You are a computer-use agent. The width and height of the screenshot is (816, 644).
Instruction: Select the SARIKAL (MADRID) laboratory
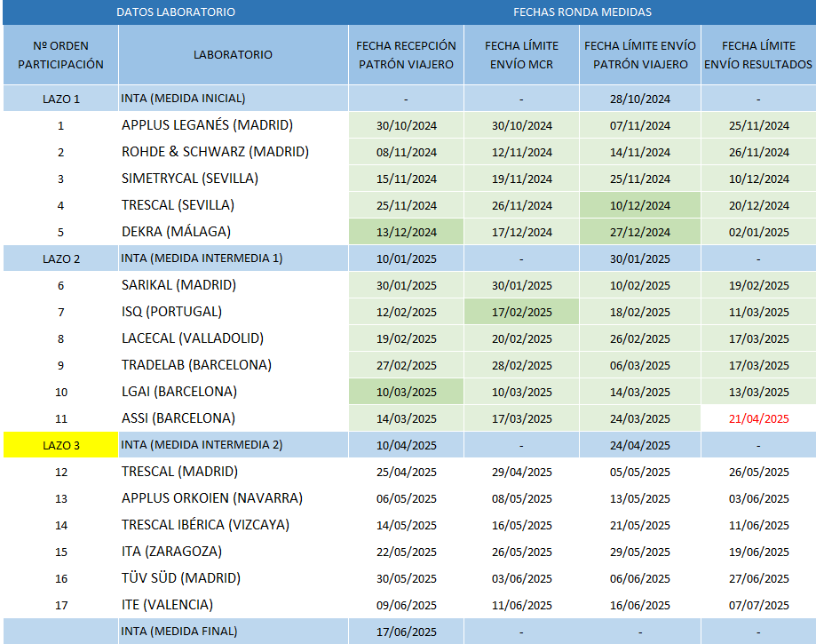coord(179,285)
